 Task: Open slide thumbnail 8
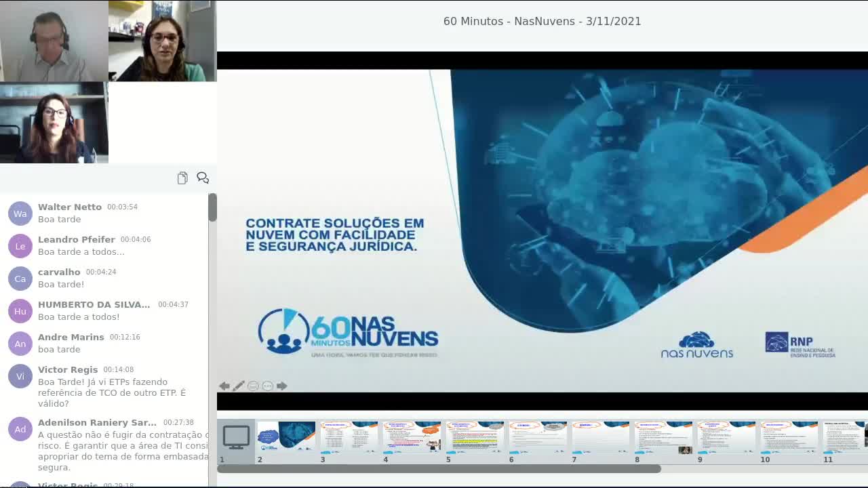pyautogui.click(x=665, y=437)
